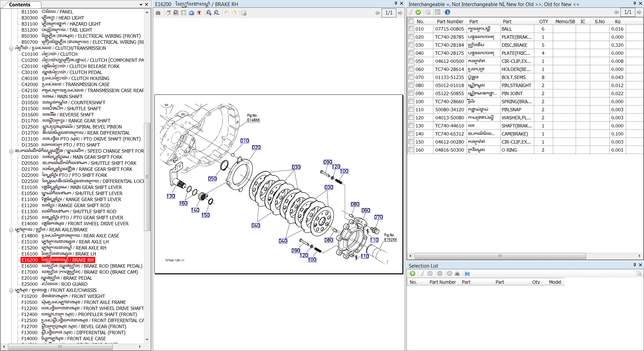Open the Contents panel dropdown arrow

click(140, 4)
